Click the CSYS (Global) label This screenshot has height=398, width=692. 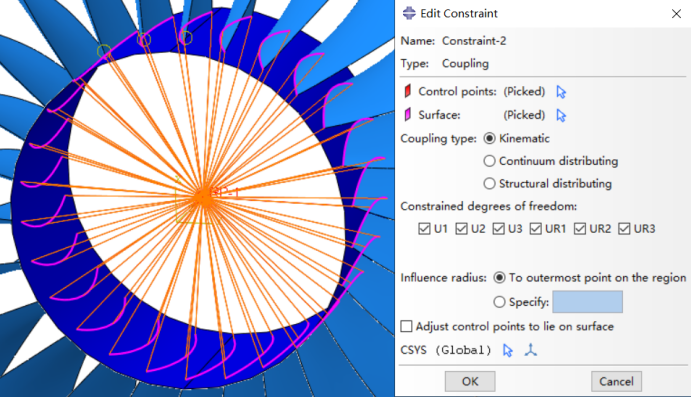446,350
